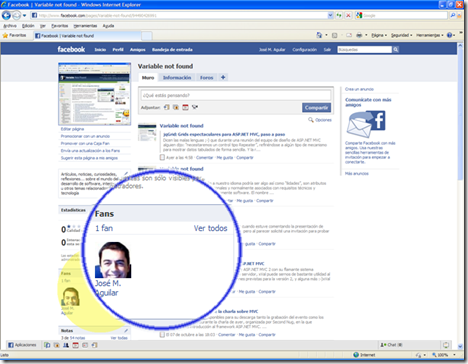This screenshot has height=364, width=468.
Task: Click the envelope and Facebook ad image
Action: click(x=366, y=124)
